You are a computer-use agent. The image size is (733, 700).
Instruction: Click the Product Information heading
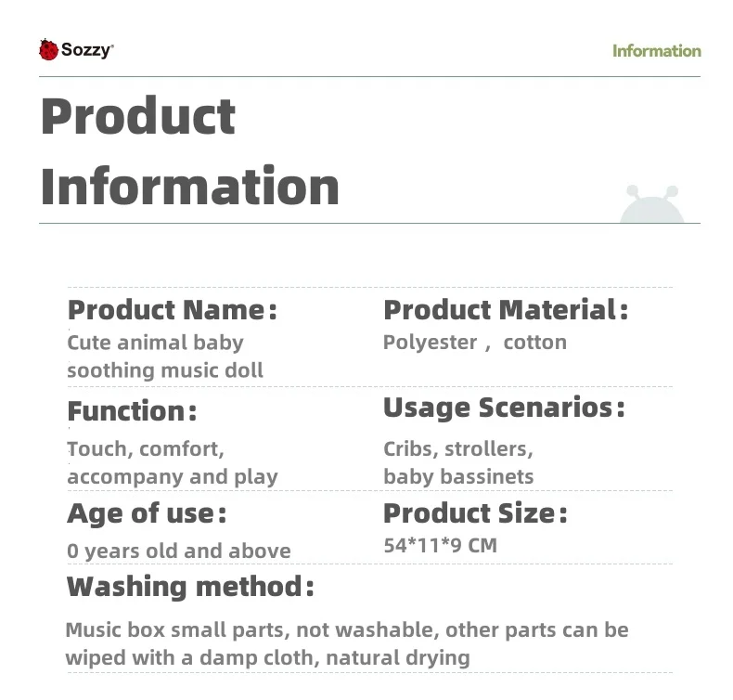[x=189, y=150]
